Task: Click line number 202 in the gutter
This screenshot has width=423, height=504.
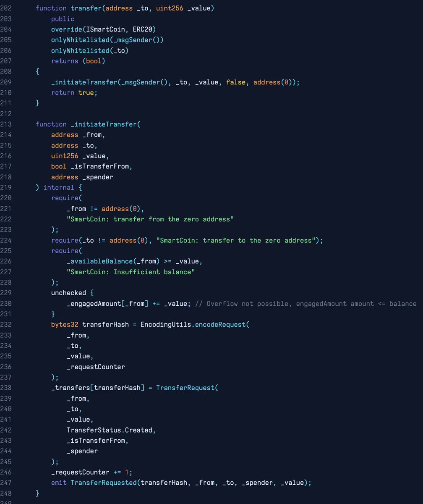Action: [6, 8]
